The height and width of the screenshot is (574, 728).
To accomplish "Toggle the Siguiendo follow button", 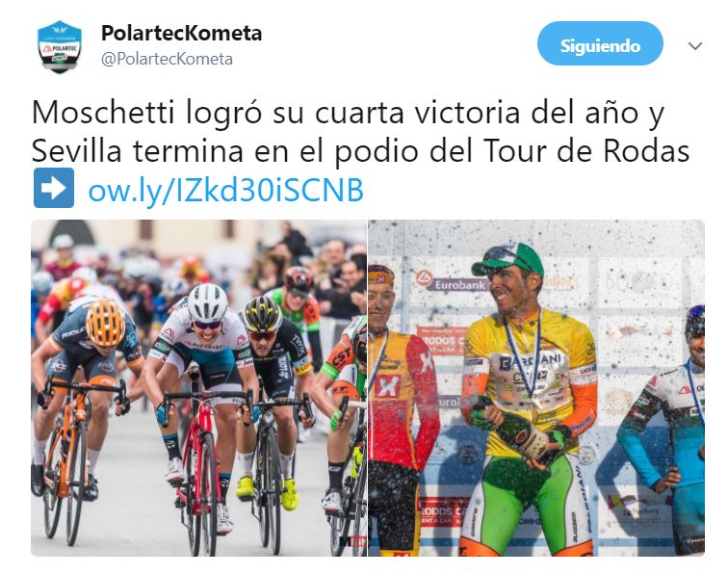I will [600, 43].
